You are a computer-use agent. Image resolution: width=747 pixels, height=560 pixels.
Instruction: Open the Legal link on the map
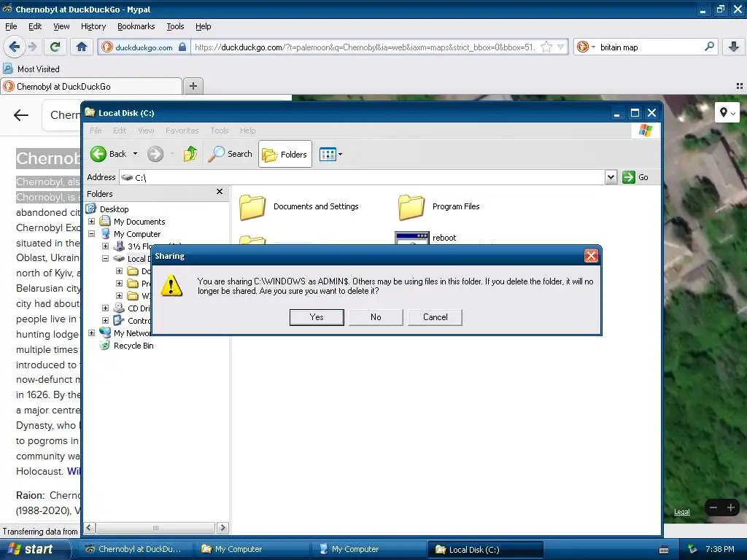pos(682,512)
